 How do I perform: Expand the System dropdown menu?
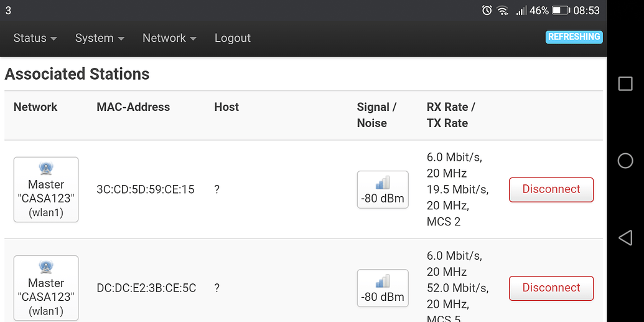100,38
